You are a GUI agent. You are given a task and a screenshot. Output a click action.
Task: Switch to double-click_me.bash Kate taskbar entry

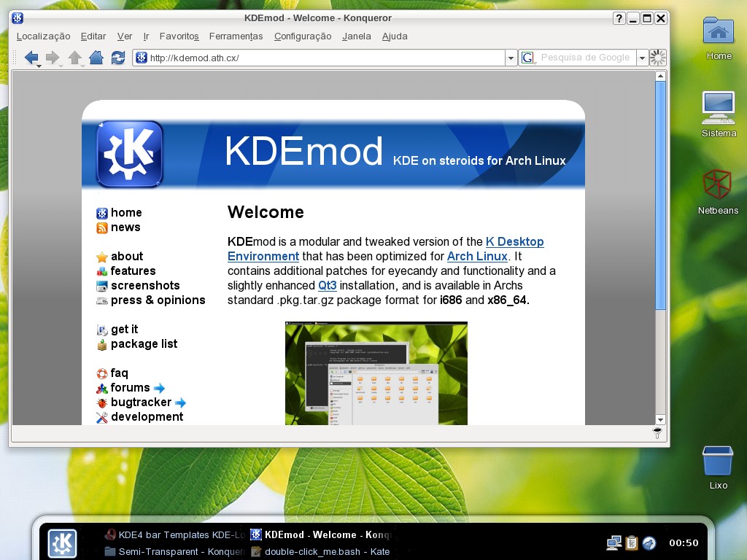[x=321, y=551]
